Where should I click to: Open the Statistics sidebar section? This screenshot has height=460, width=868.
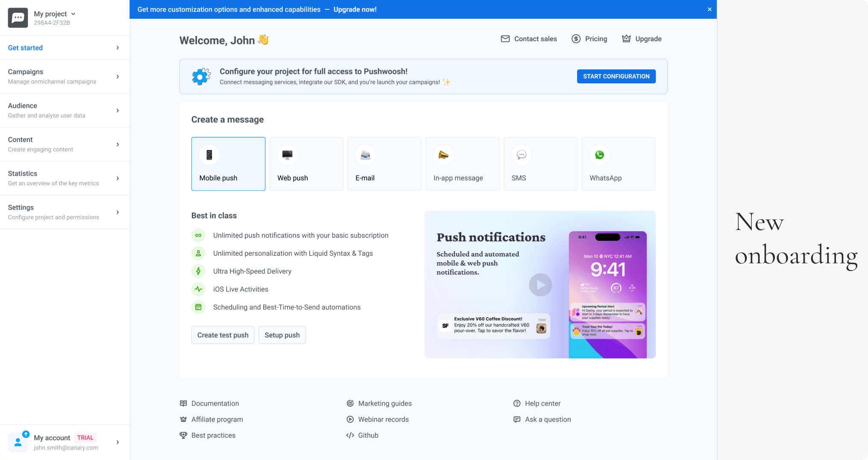[x=65, y=178]
